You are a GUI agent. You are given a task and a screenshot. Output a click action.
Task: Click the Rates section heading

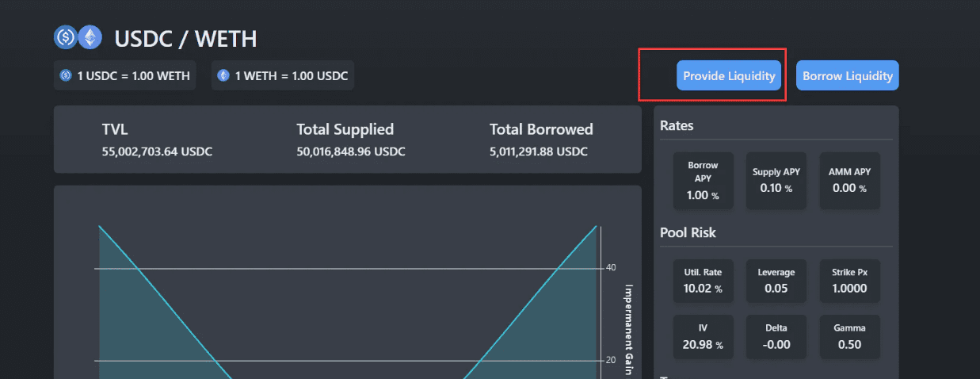[x=677, y=126]
